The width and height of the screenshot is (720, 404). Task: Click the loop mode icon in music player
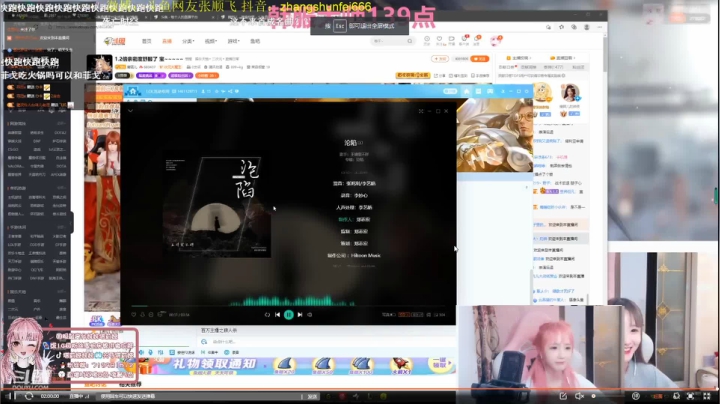coord(267,314)
